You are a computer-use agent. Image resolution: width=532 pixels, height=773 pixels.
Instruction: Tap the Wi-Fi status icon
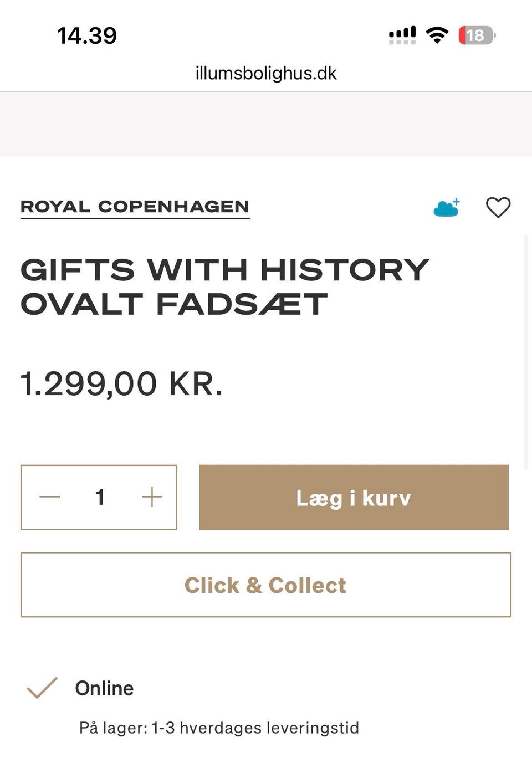point(437,35)
